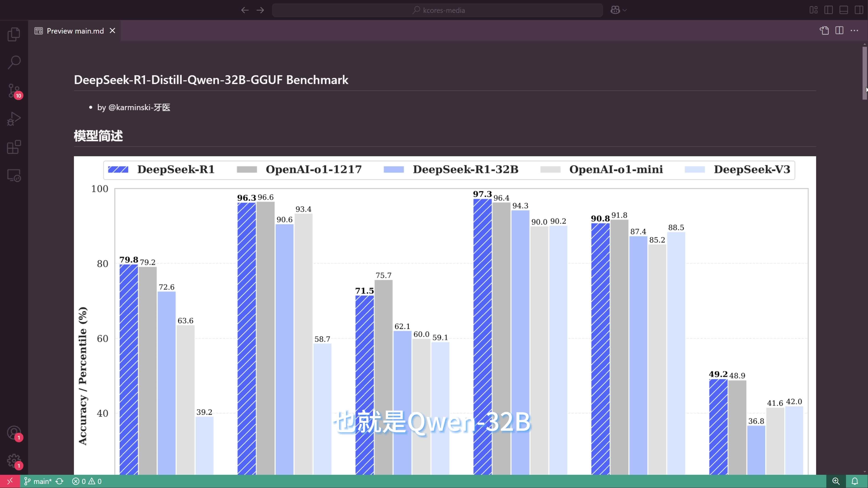Click the DeepSeek-R1-32B legend swatch
The height and width of the screenshot is (488, 868).
tap(394, 169)
